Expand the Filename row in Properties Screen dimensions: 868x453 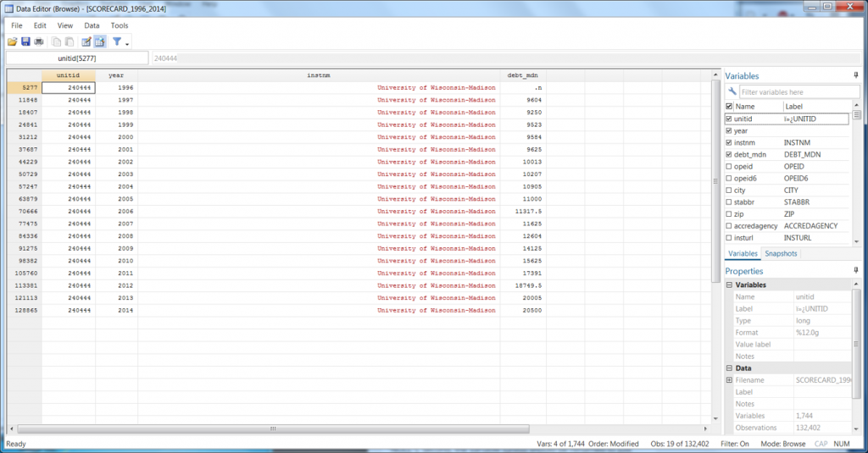pos(729,380)
